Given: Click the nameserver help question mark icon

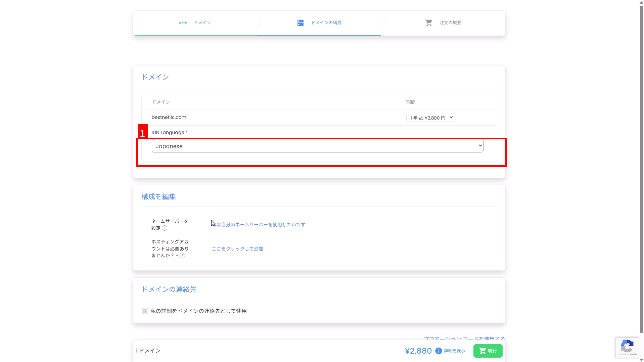Looking at the screenshot, I should click(165, 228).
